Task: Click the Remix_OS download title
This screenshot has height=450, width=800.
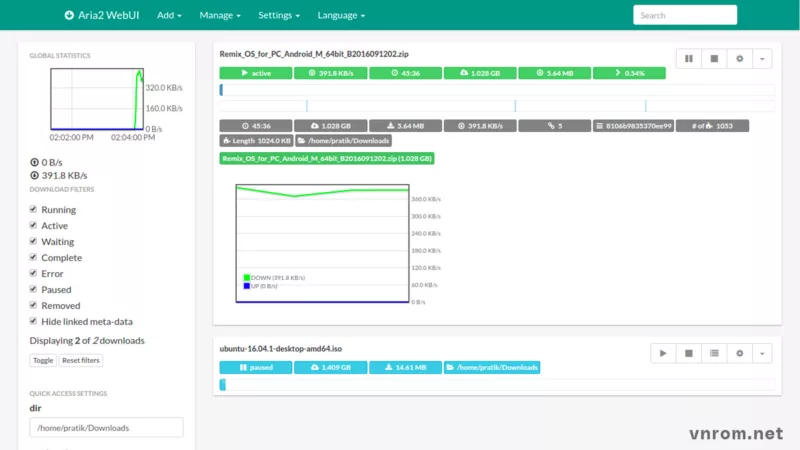Action: coord(314,54)
